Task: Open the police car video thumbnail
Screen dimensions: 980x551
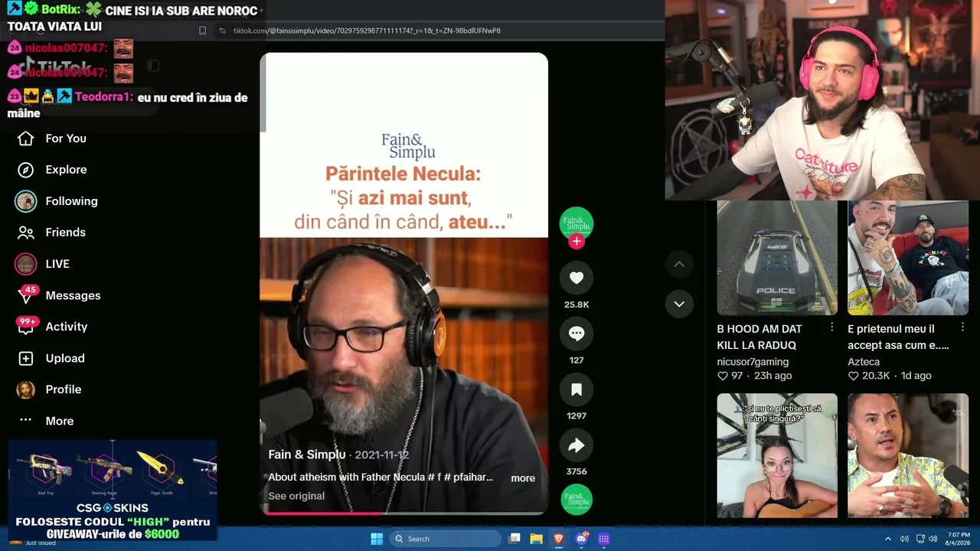Action: (x=777, y=258)
